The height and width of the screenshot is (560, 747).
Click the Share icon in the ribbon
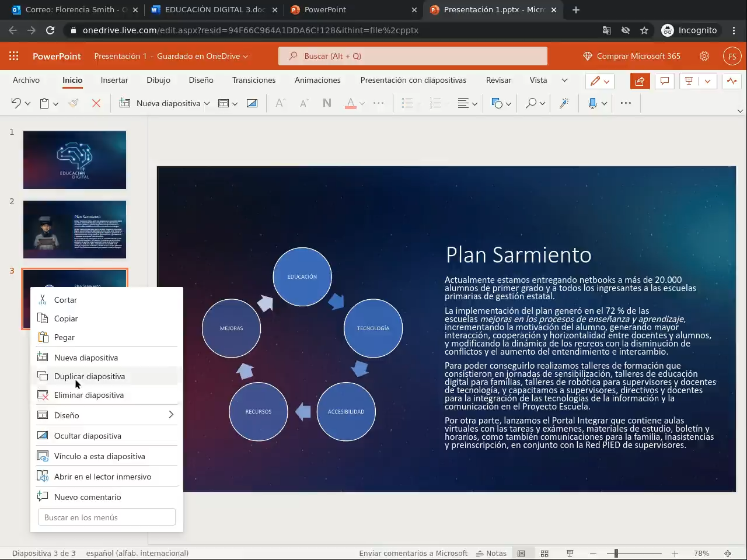(x=640, y=81)
